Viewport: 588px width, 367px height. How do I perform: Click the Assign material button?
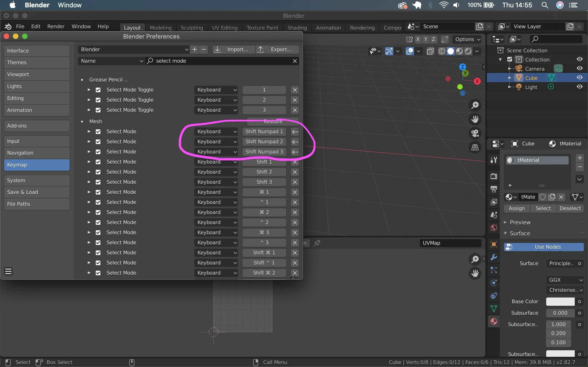(x=517, y=208)
